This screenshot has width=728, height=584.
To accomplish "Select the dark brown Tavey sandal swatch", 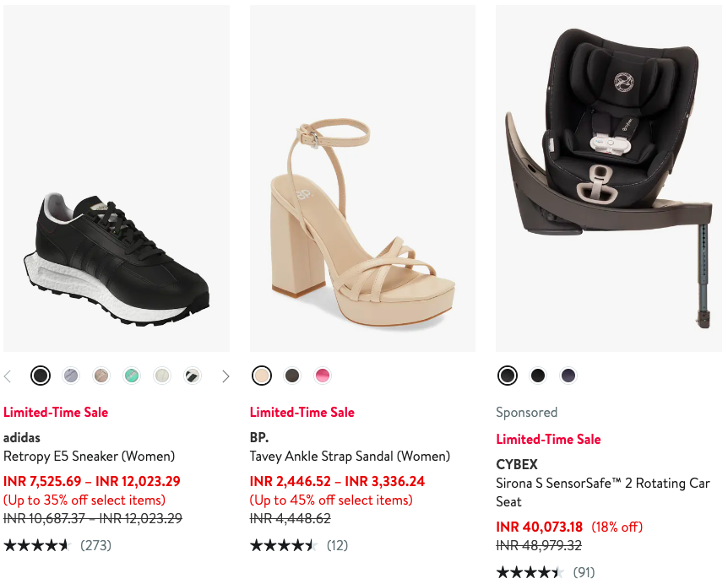I will pyautogui.click(x=292, y=376).
